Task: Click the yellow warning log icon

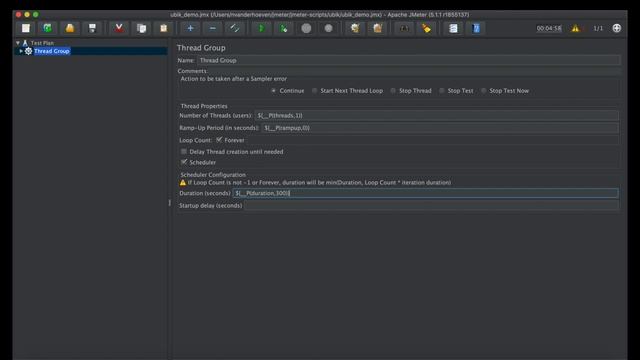Action: coord(575,28)
